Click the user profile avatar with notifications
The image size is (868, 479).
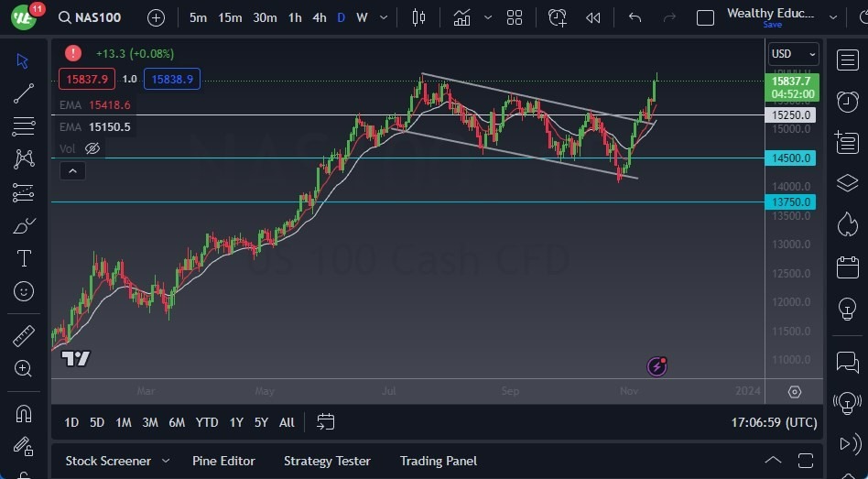[x=25, y=16]
